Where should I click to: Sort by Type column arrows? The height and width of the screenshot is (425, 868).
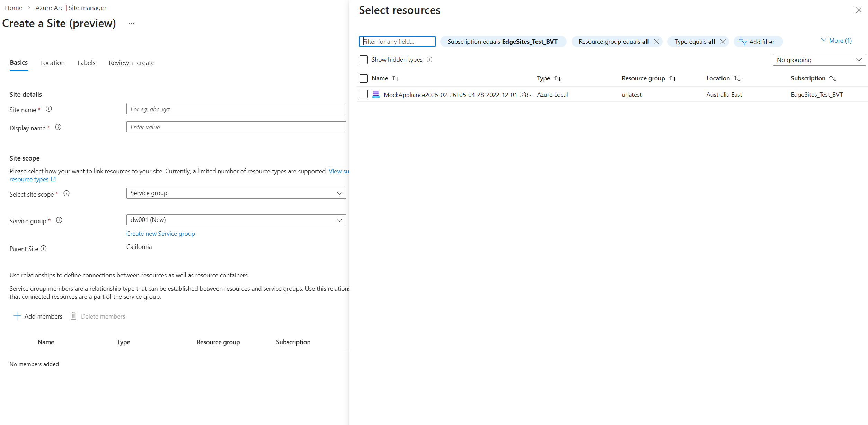(x=558, y=78)
